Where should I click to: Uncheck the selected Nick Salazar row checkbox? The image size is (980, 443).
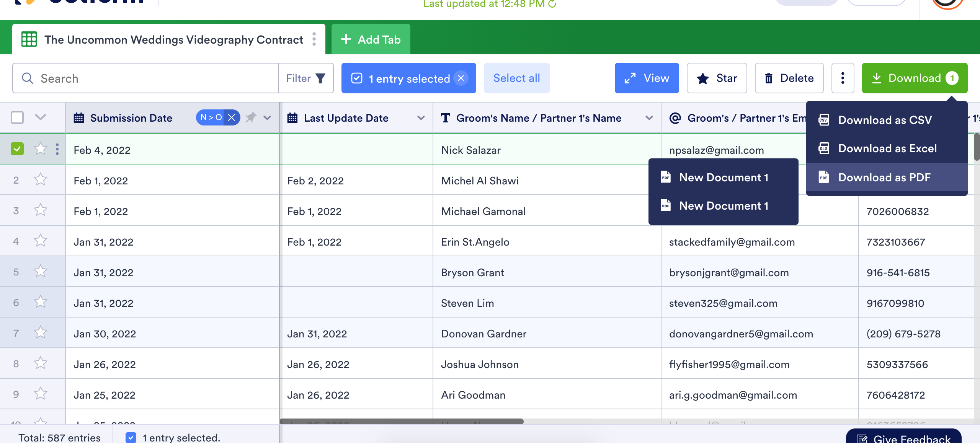[17, 149]
